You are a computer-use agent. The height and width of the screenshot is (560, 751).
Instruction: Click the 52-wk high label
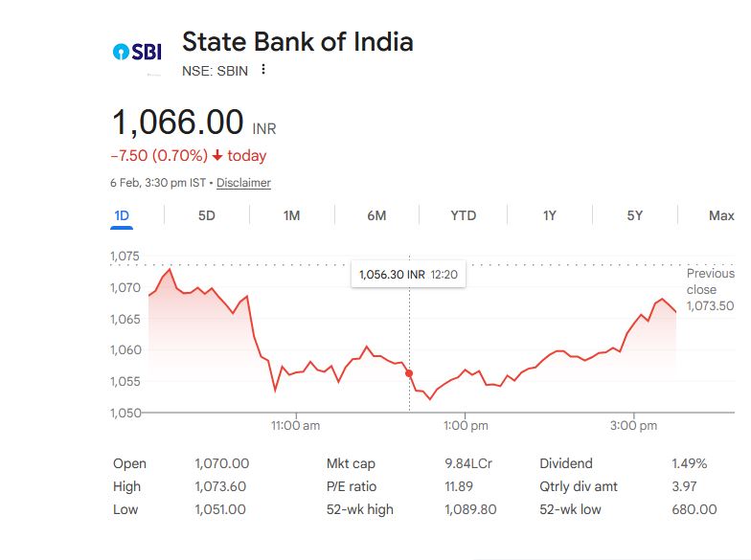(x=359, y=509)
